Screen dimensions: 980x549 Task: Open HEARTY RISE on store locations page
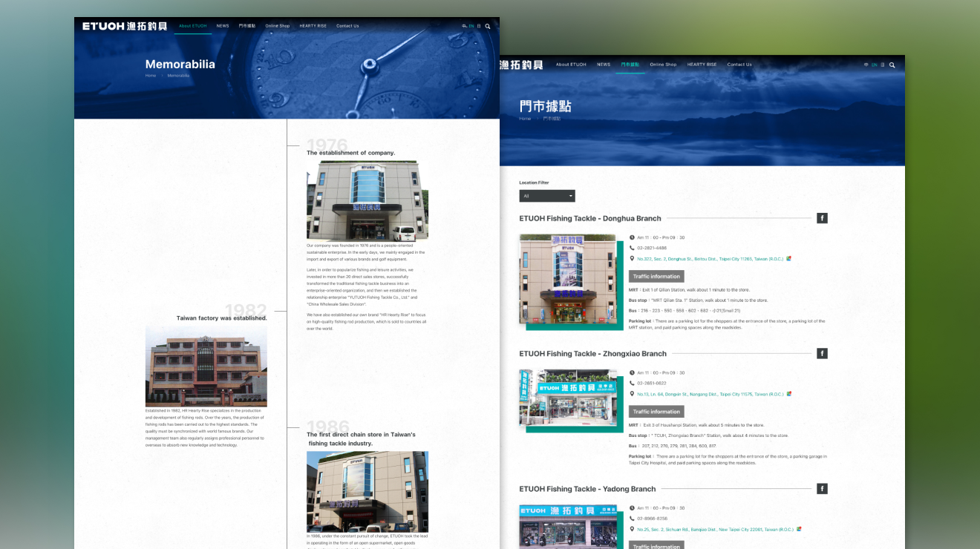[702, 65]
